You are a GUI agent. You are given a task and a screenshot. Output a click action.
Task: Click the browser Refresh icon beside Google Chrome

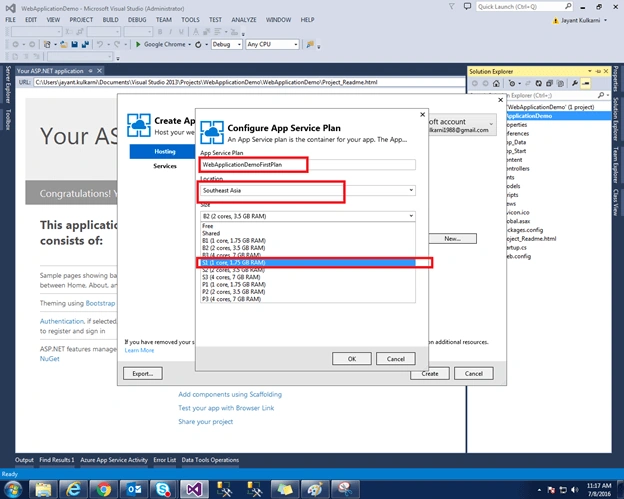(198, 45)
